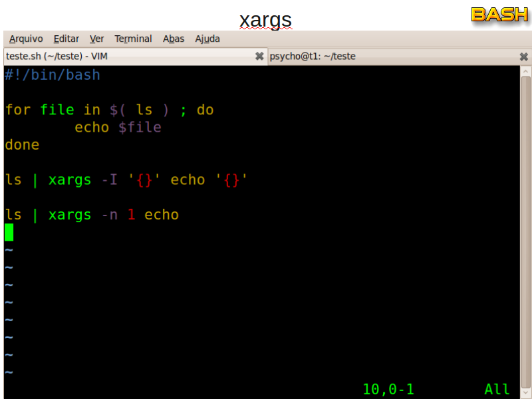Click the green cursor block
The height and width of the screenshot is (399, 532).
[9, 232]
